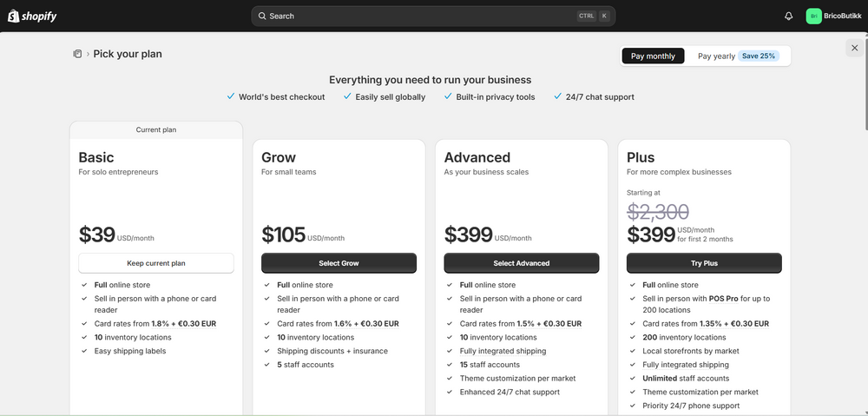The width and height of the screenshot is (868, 416).
Task: Click the search magnifier icon
Action: [261, 16]
